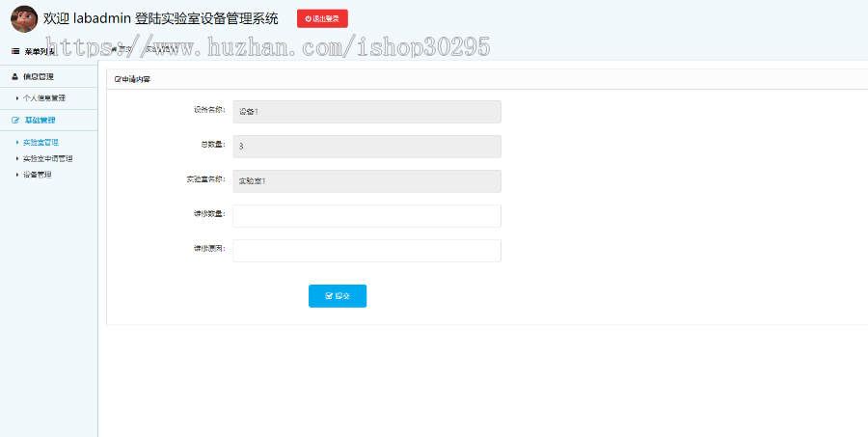Click the 维修数量: field label

tap(209, 214)
